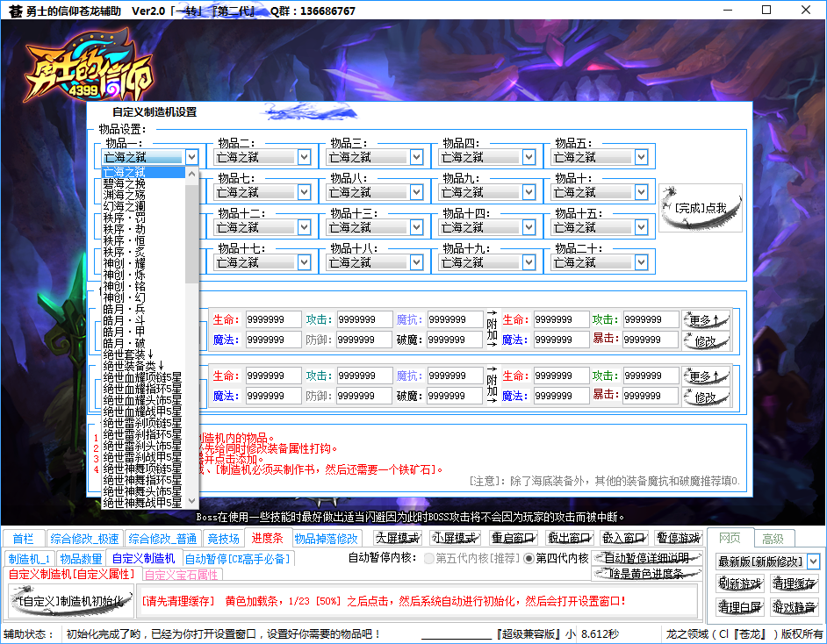Screen dimensions: 827x644
Task: Switch to the 综合修改_极速 tab
Action: pyautogui.click(x=84, y=539)
